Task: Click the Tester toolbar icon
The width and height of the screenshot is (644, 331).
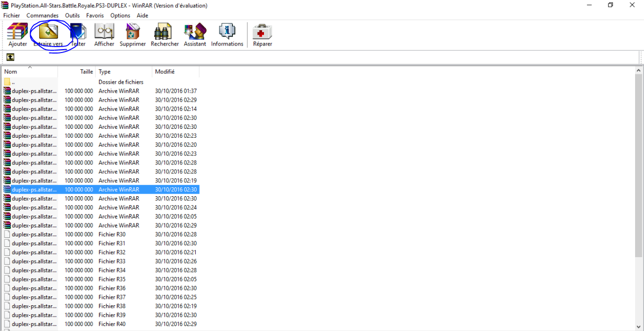Action: 78,32
